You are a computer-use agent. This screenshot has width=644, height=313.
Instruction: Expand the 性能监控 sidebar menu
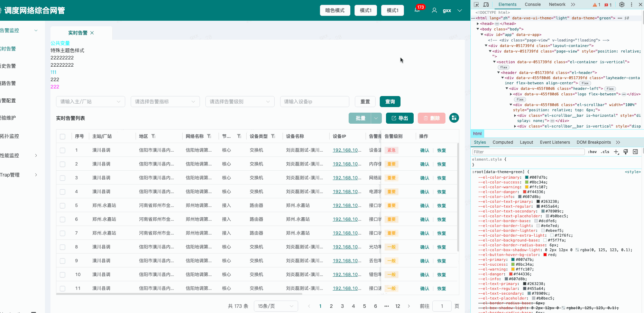36,155
